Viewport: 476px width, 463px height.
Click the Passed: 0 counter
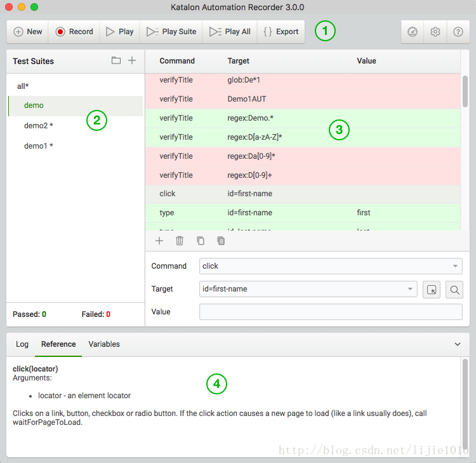click(29, 314)
